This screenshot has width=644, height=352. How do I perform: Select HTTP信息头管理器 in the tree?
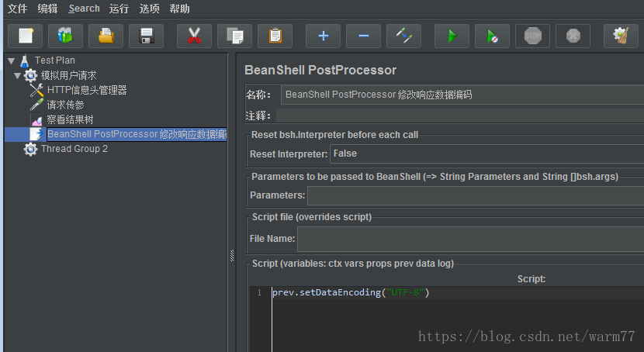(x=87, y=90)
